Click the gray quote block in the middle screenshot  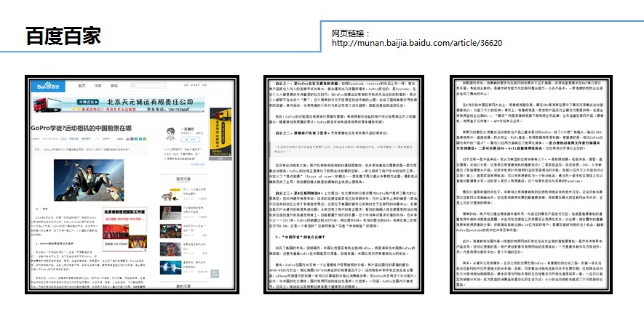[x=345, y=149]
